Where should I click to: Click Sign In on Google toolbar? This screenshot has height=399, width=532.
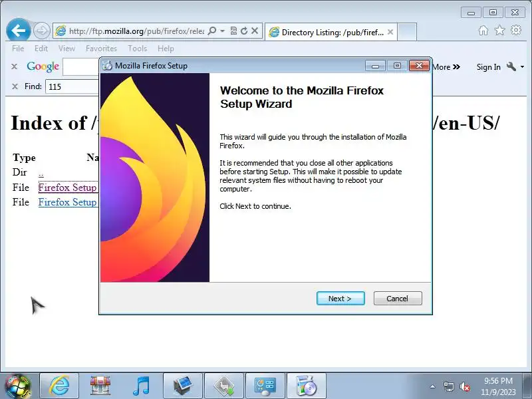488,67
